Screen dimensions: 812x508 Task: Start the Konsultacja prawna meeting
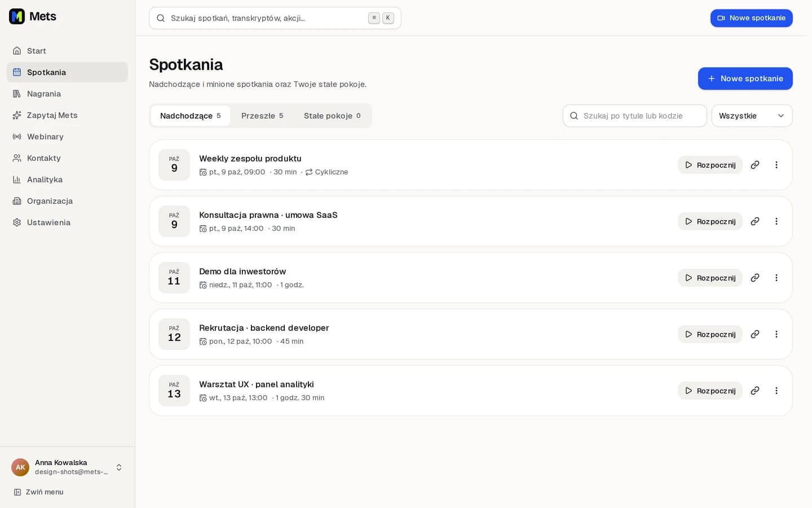coord(710,221)
